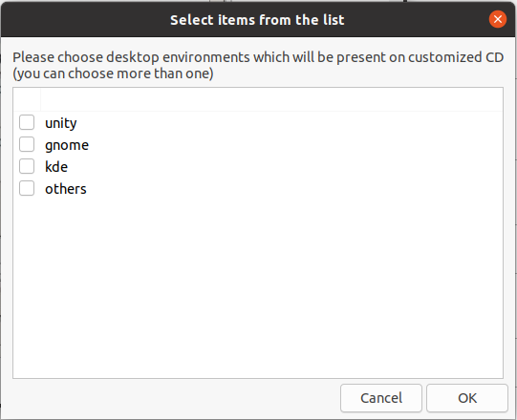517x420 pixels.
Task: Select the others row label
Action: (66, 189)
